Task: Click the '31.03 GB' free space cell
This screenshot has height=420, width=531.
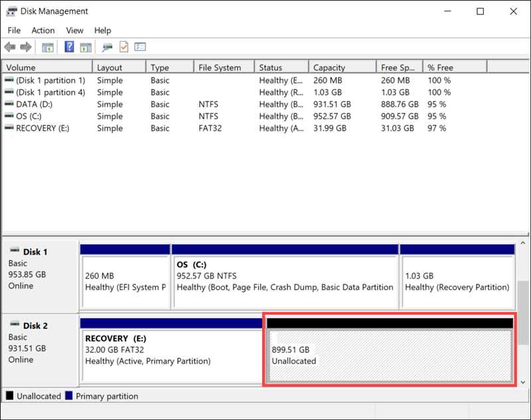Action: point(398,128)
